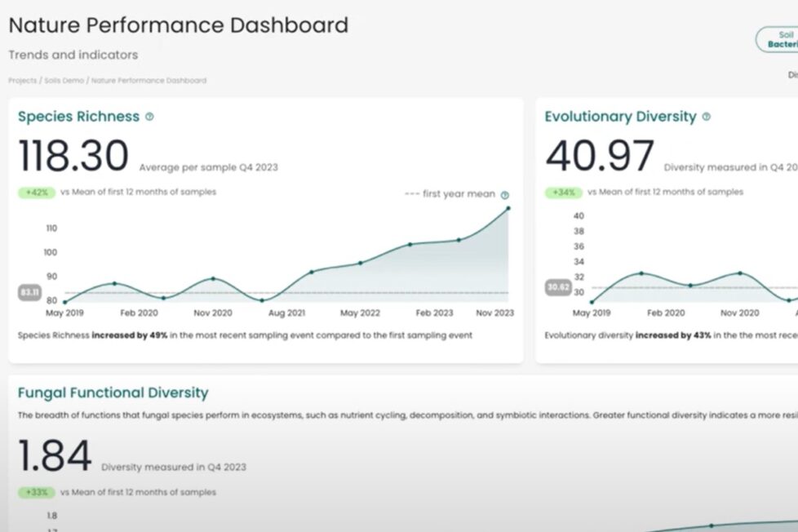Image resolution: width=798 pixels, height=532 pixels.
Task: Click Species Richness data point above May 2022
Action: click(x=360, y=263)
